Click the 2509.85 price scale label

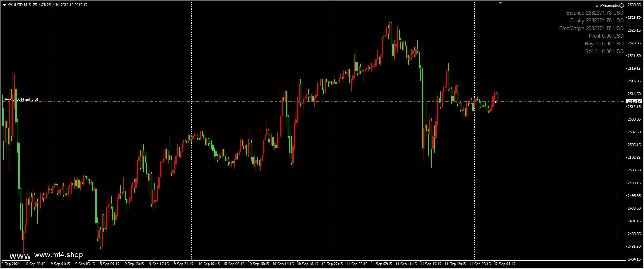pyautogui.click(x=634, y=119)
